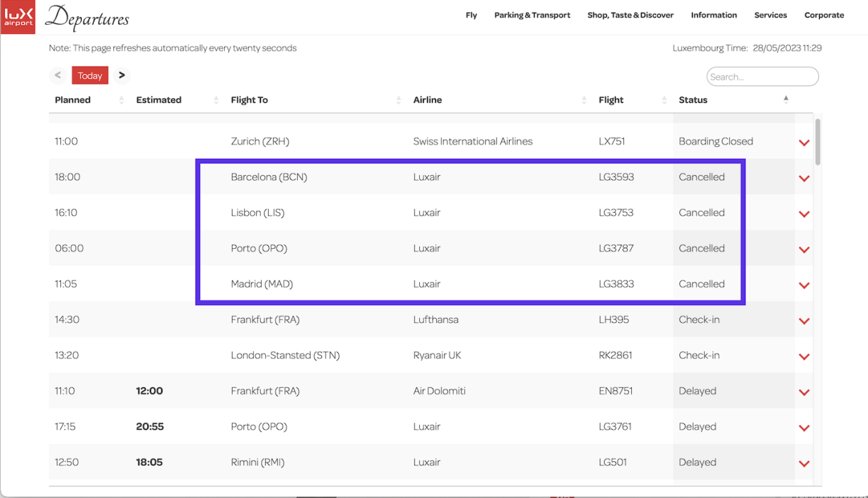Open Parking & Transport menu

pos(532,15)
